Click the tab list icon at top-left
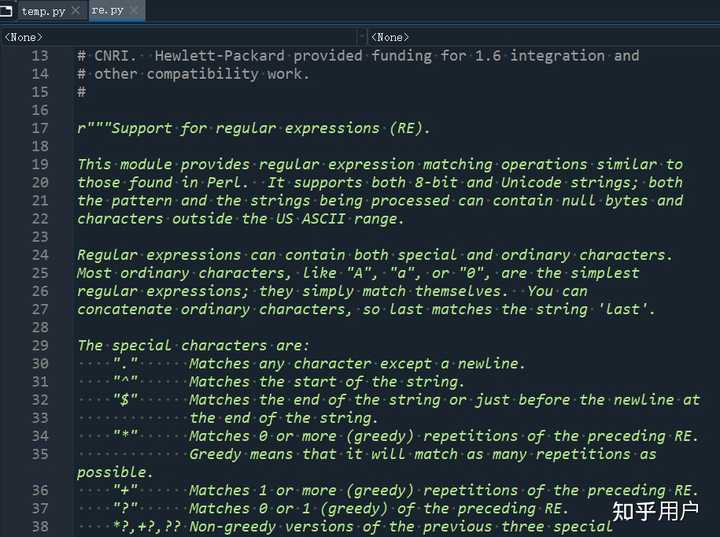Viewport: 720px width, 537px height. [8, 11]
